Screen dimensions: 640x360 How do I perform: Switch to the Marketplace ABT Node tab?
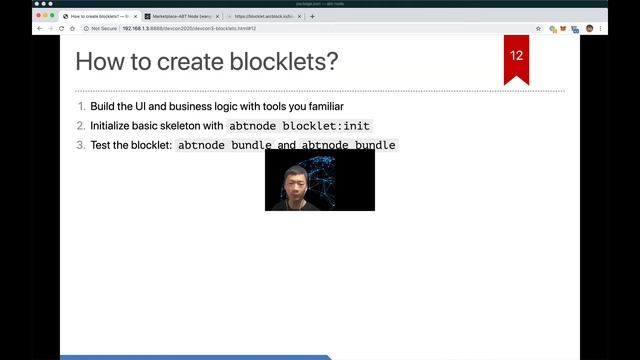tap(182, 16)
